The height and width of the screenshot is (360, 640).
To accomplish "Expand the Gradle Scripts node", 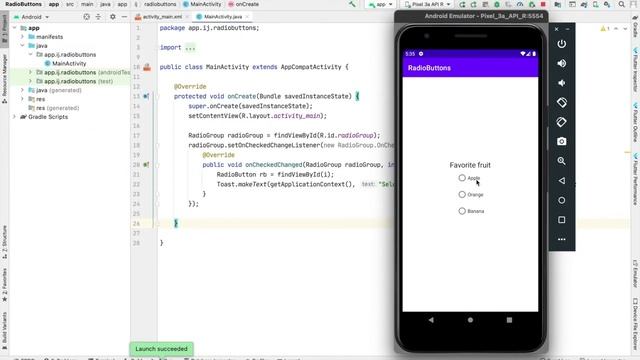I will click(x=15, y=117).
